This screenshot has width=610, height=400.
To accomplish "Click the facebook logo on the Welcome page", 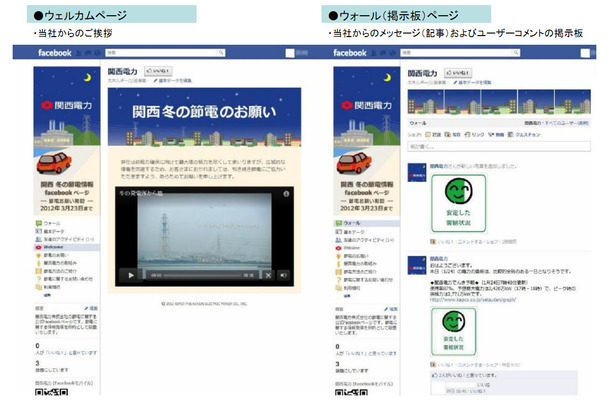I will (54, 53).
